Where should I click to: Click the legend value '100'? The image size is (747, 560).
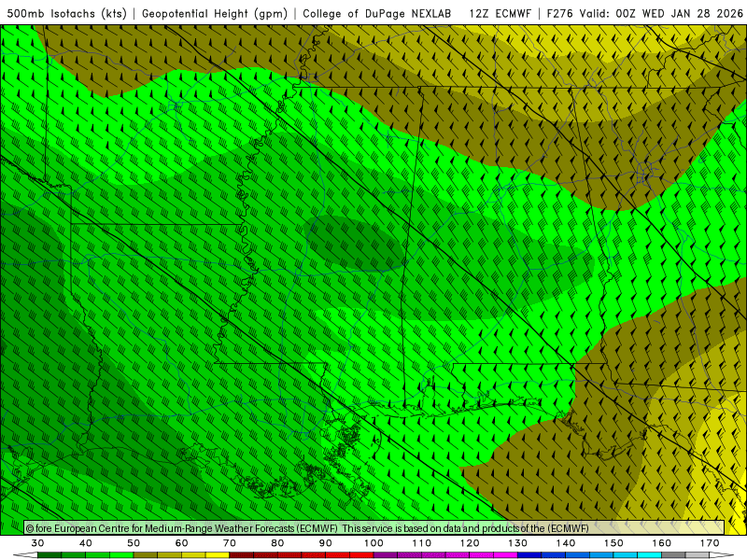[x=373, y=543]
